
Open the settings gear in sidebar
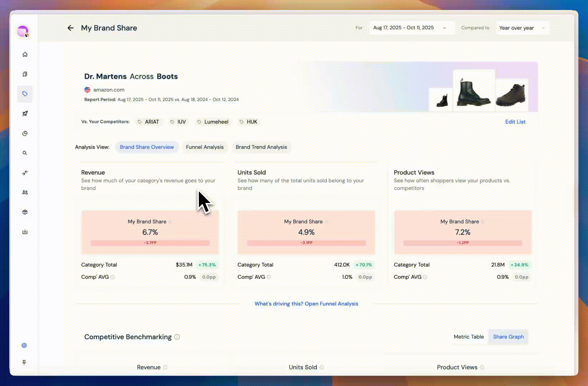[x=24, y=345]
